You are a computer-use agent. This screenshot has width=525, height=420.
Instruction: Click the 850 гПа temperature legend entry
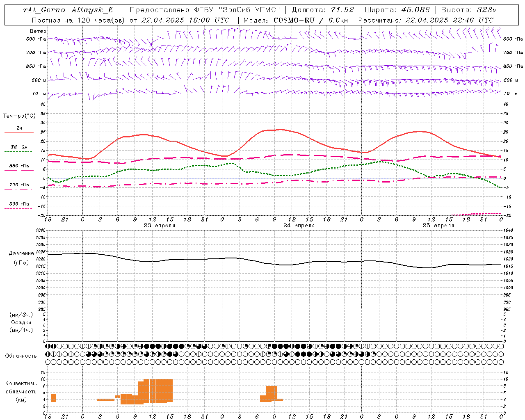(19, 166)
